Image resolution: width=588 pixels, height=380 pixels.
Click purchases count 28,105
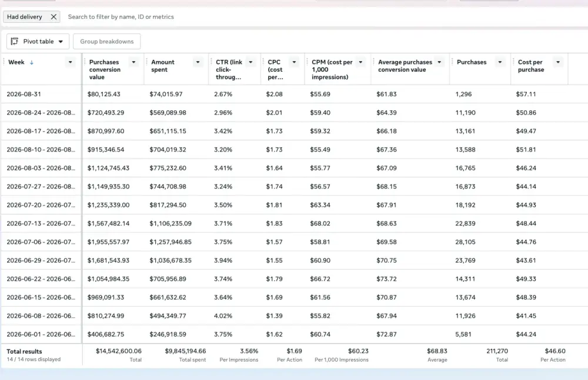point(465,242)
